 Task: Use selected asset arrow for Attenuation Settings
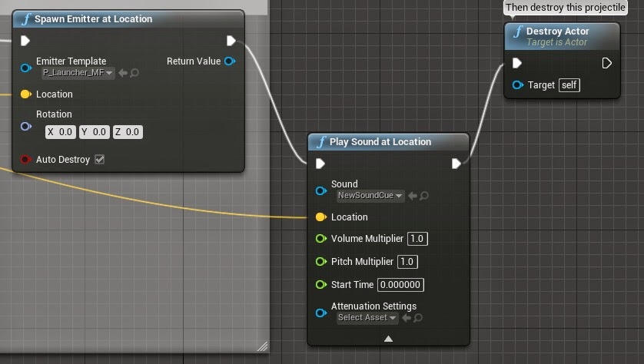[x=407, y=318]
